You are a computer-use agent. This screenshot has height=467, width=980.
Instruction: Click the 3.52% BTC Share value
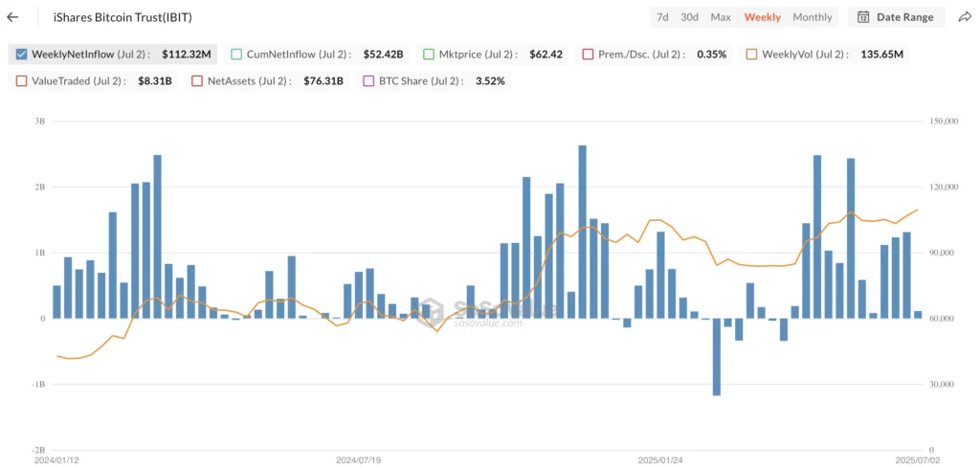[x=489, y=80]
